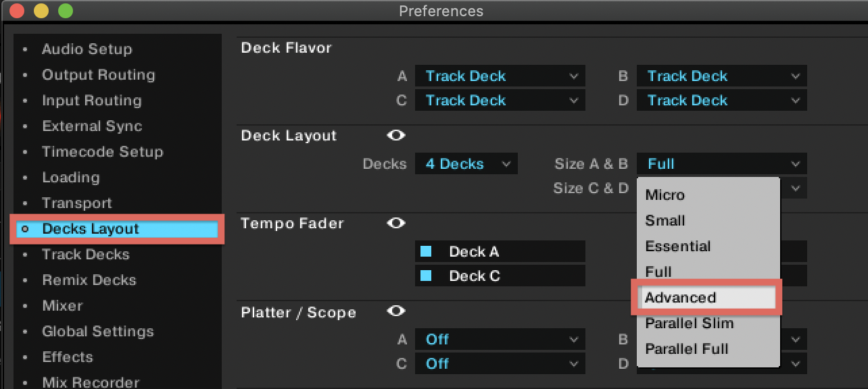This screenshot has width=868, height=389.
Task: Click the Deck A label in Tempo Fader
Action: 474,252
